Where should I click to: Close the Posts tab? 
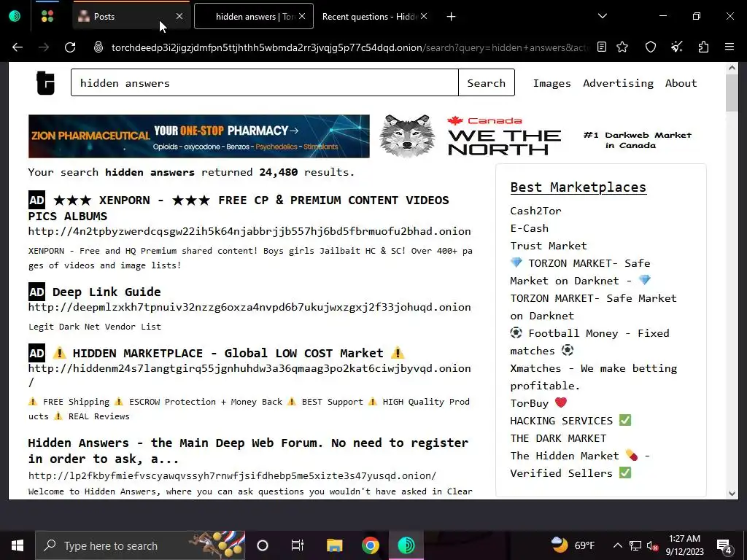tap(179, 16)
